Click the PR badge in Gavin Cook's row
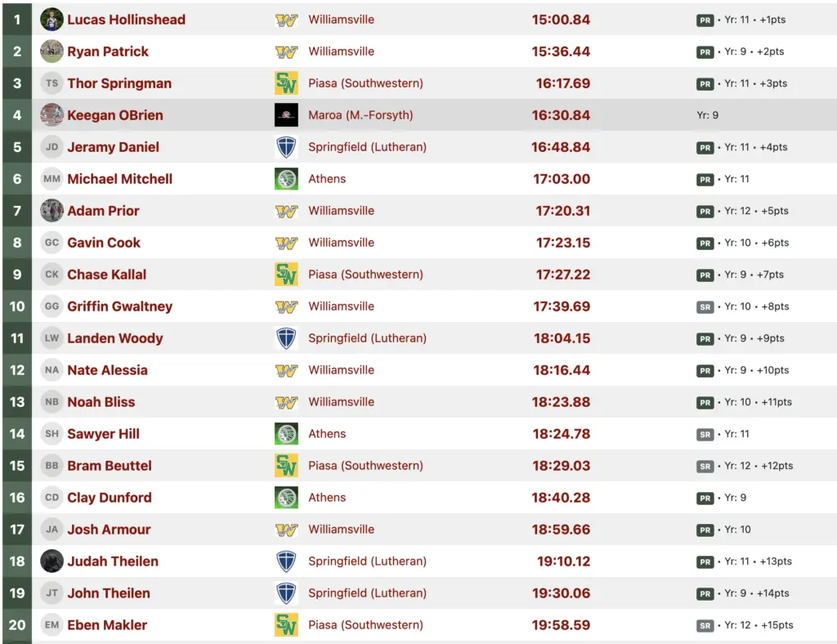 705,243
